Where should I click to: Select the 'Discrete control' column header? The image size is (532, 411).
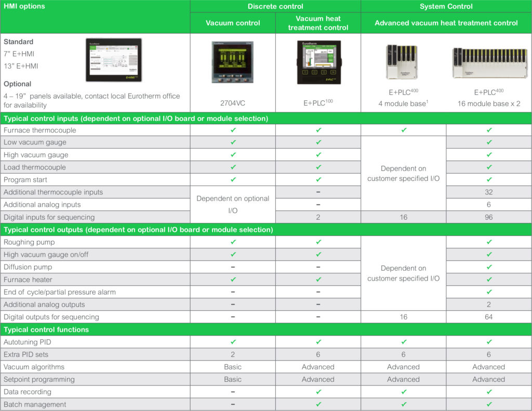[x=275, y=6]
